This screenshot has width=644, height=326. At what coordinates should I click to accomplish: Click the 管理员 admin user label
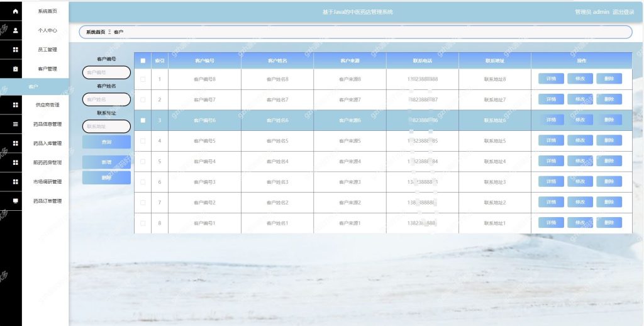point(592,12)
